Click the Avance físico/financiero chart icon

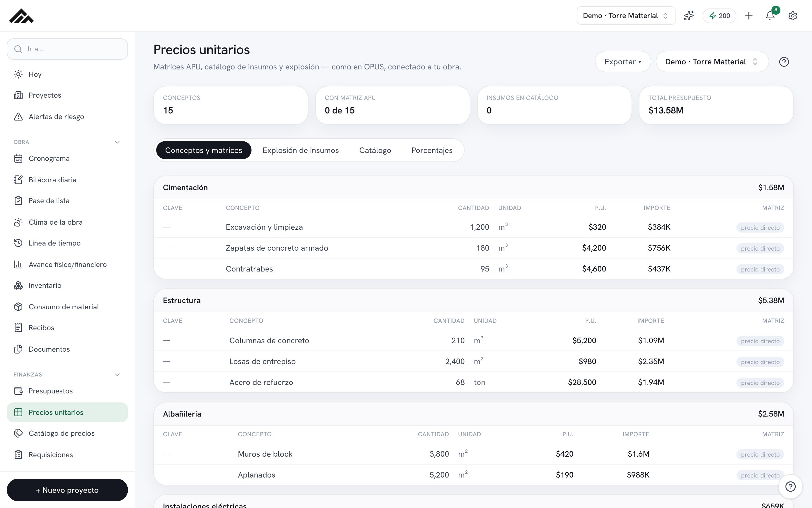click(18, 264)
